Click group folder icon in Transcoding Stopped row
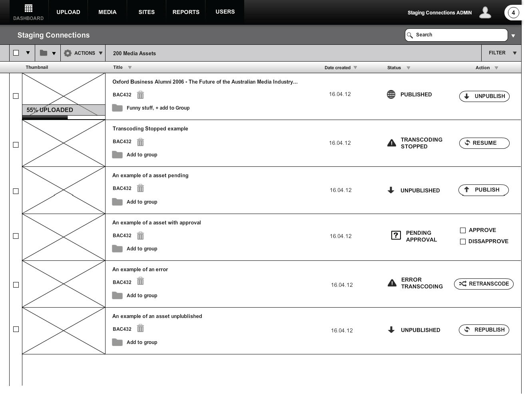532x394 pixels. coord(117,154)
